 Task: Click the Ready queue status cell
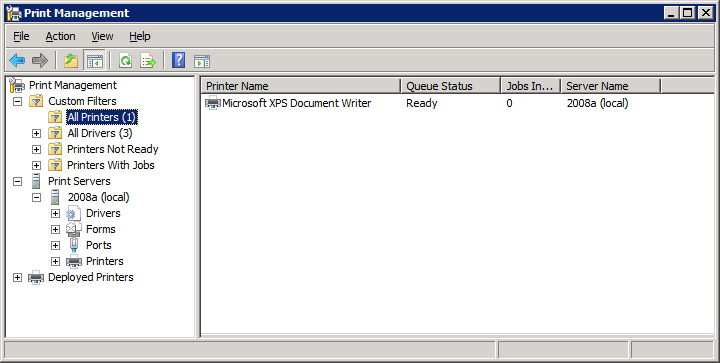point(422,103)
